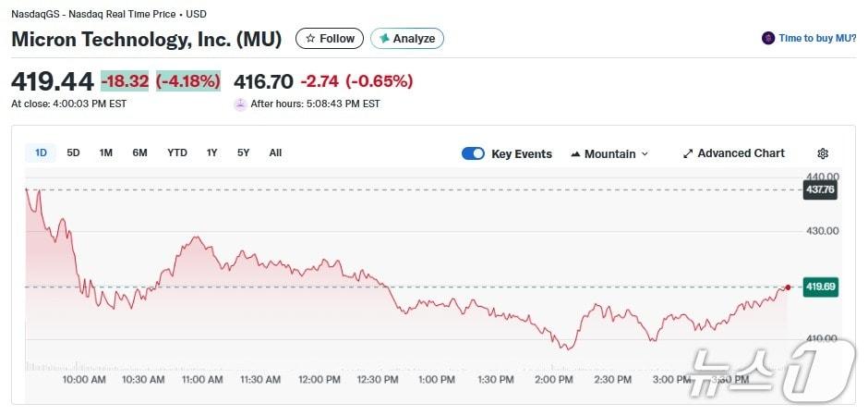Click the purple Time to buy MU icon

click(767, 38)
